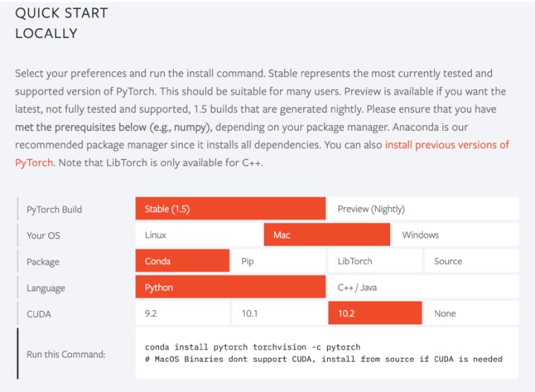The width and height of the screenshot is (535, 392).
Task: Choose None for CUDA
Action: 472,313
